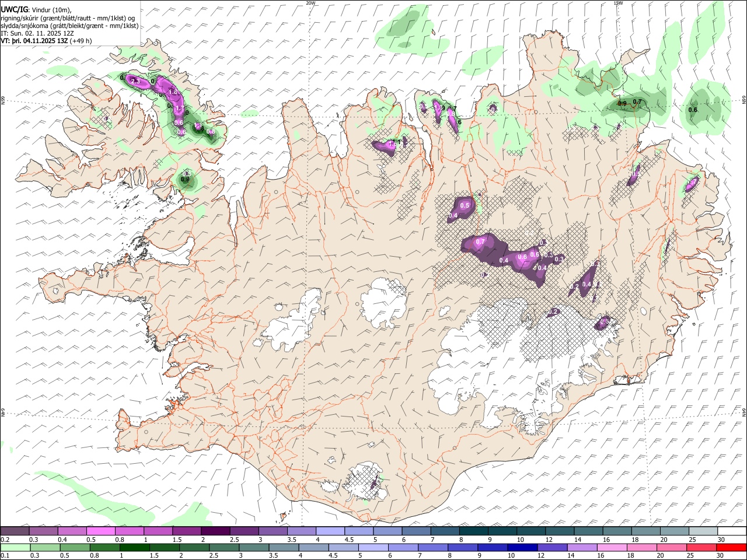
Task: Click the 15W longitude label
Action: [x=618, y=3]
